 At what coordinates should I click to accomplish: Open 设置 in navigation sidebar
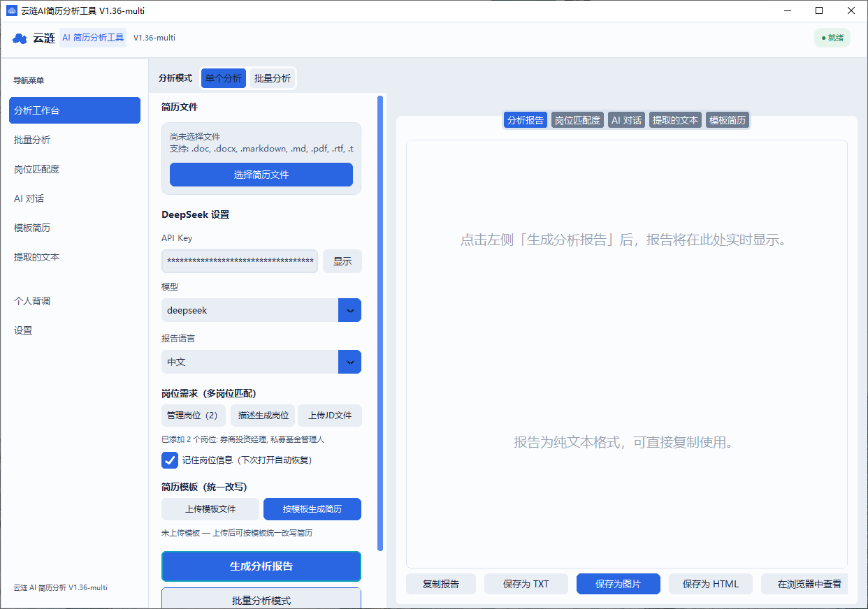tap(75, 330)
